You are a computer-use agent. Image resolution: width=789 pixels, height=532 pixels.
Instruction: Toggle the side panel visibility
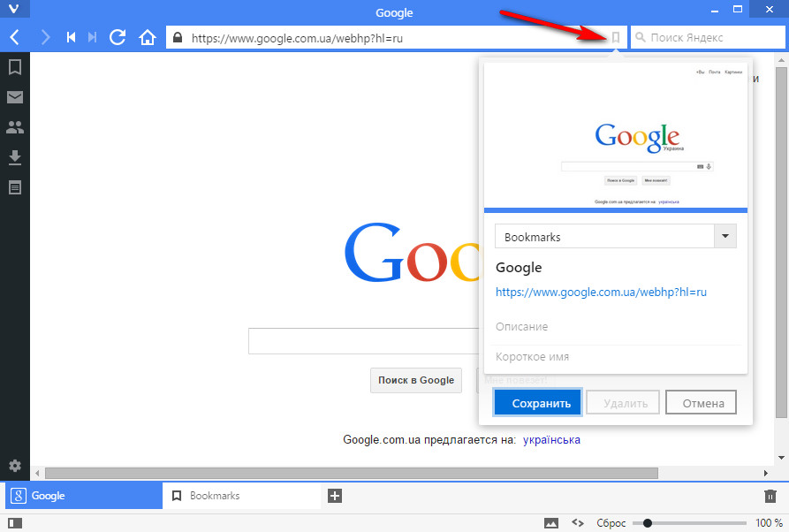pyautogui.click(x=15, y=523)
